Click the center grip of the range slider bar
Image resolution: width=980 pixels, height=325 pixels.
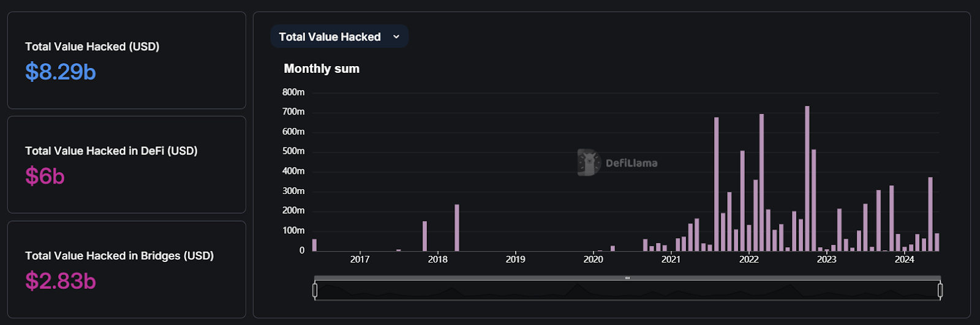[x=627, y=278]
